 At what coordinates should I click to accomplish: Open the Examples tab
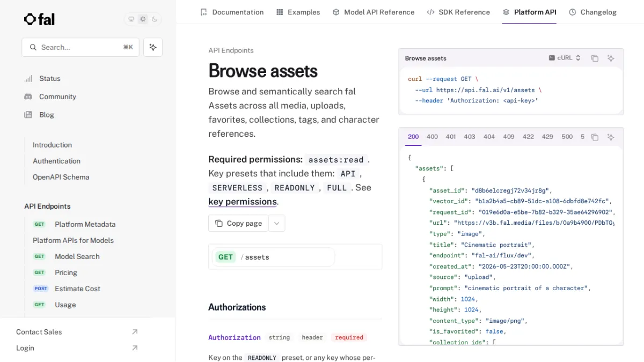coord(298,12)
